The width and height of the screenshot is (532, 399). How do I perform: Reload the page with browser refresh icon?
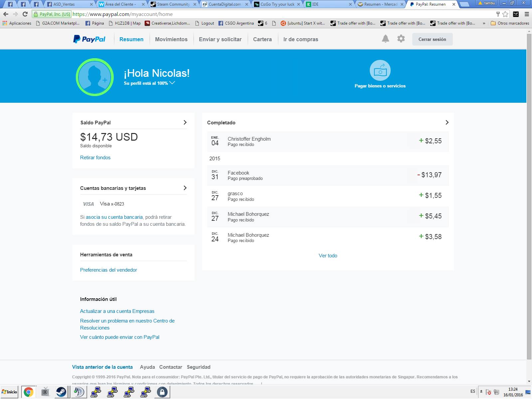(25, 14)
